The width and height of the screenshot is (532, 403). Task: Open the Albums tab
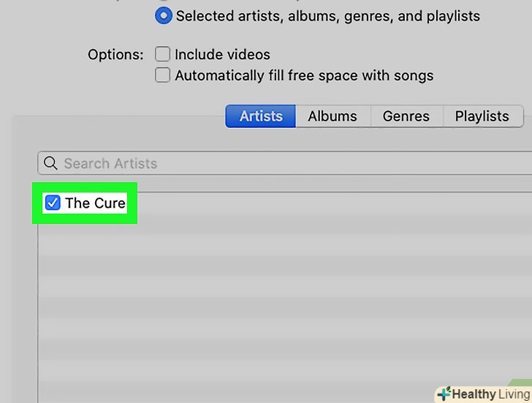pos(332,116)
